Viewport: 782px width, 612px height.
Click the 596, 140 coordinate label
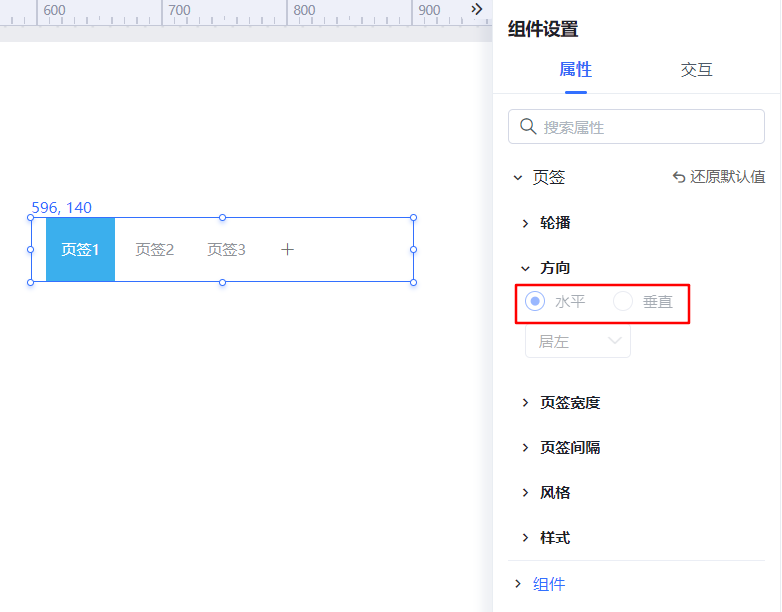61,207
